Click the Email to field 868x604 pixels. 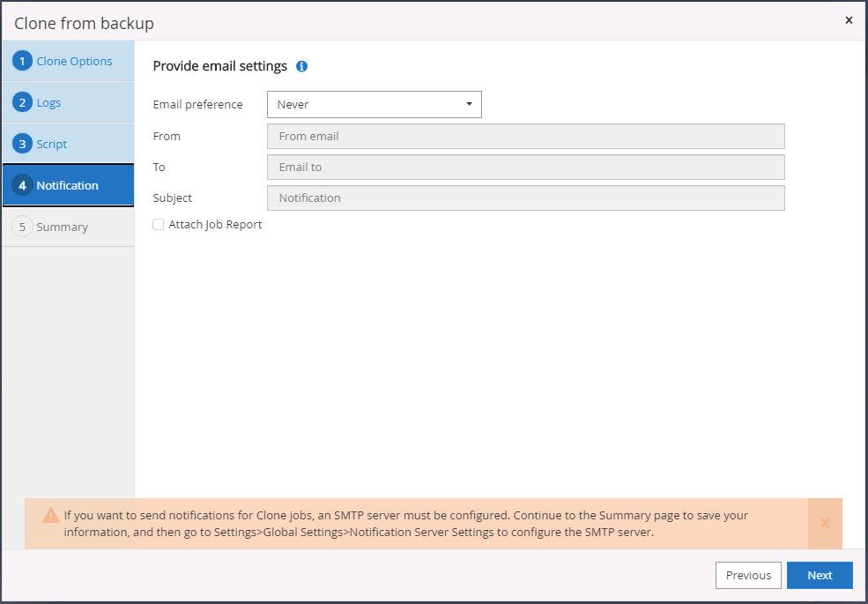click(x=525, y=167)
